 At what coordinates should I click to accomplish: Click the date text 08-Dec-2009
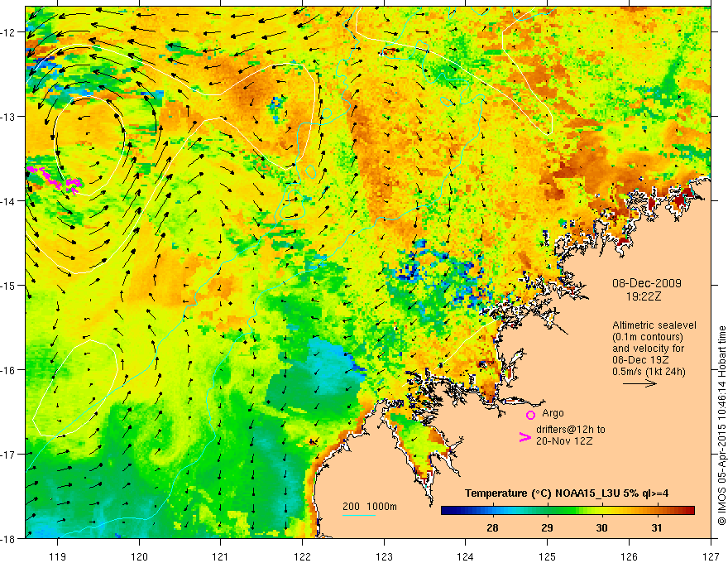(646, 283)
